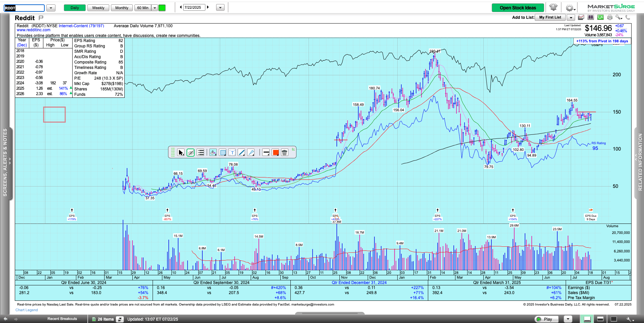Open the Internet-Content (79/197) group link
Viewport: 644px width, 323px height.
click(81, 26)
